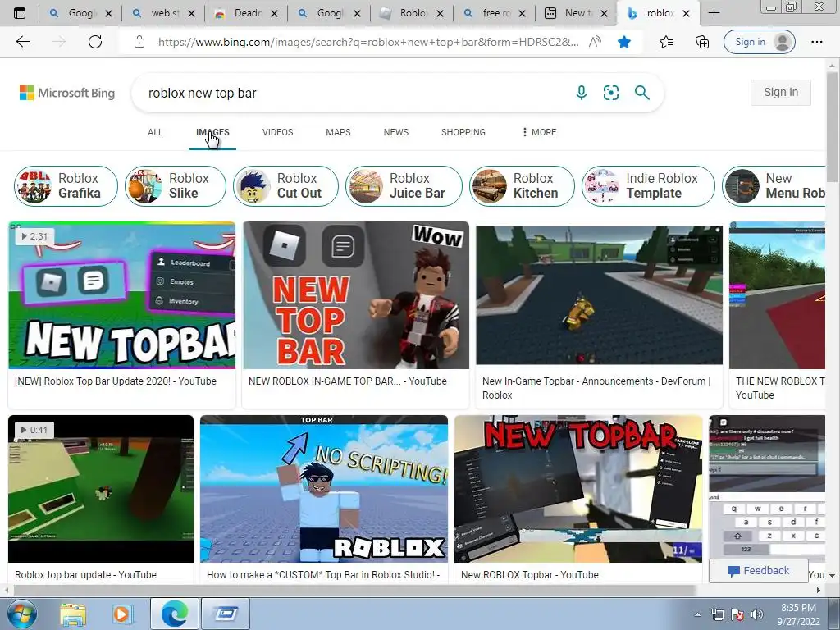Click the browser back arrow
This screenshot has height=630, width=840.
[x=22, y=42]
